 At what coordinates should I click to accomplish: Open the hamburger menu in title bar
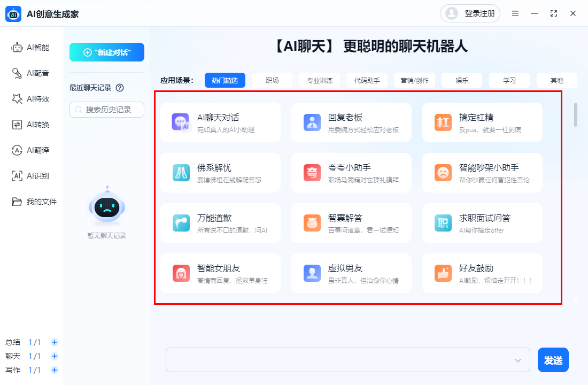515,13
